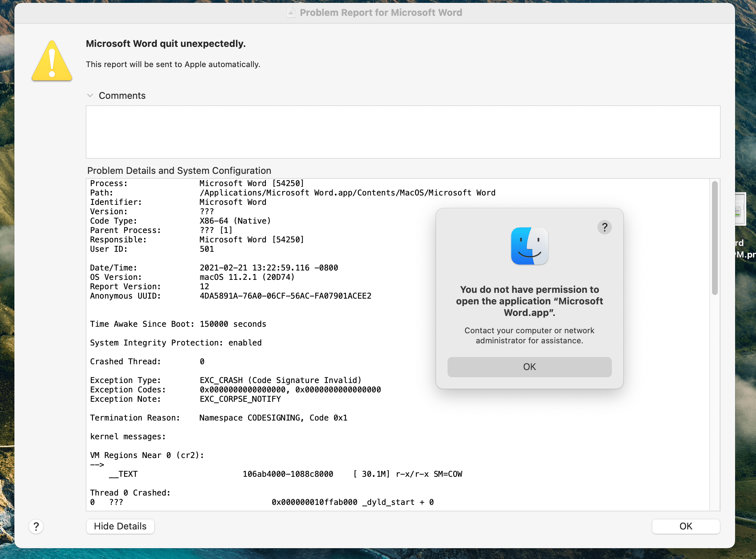The height and width of the screenshot is (559, 756).
Task: Click the Problem Details and System Configuration label
Action: (178, 170)
